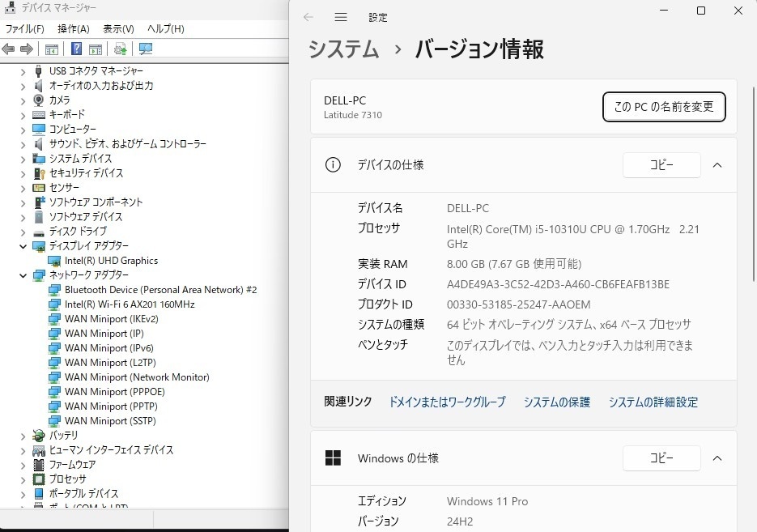Click product ID value 00330-53185-25247-AAOEM

[518, 304]
